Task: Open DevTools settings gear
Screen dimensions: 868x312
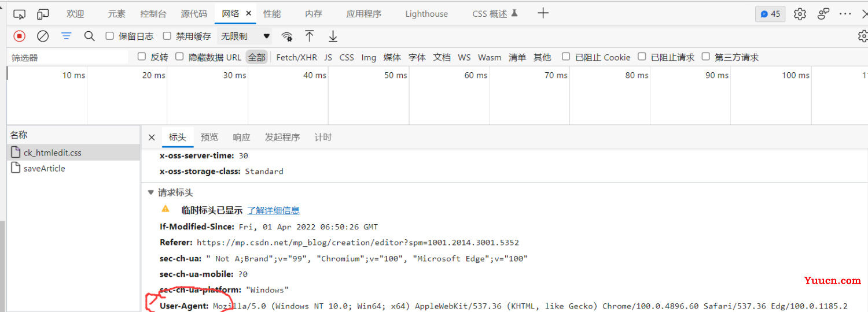Action: pyautogui.click(x=800, y=14)
